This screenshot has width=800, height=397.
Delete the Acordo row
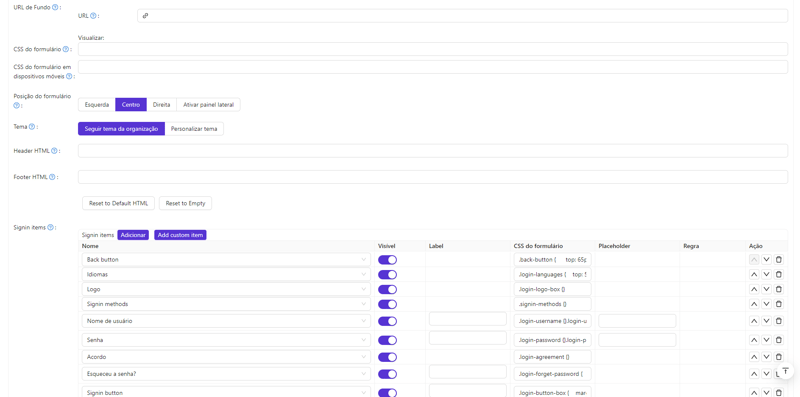[x=779, y=357]
